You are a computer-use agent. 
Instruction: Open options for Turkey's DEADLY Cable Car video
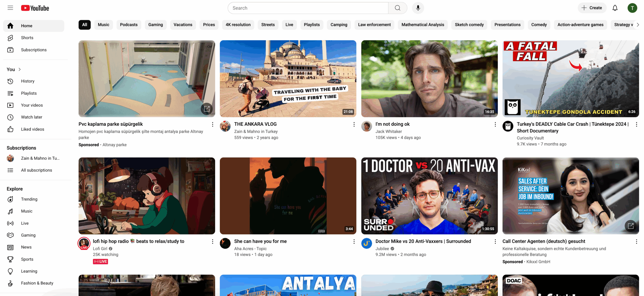[636, 124]
